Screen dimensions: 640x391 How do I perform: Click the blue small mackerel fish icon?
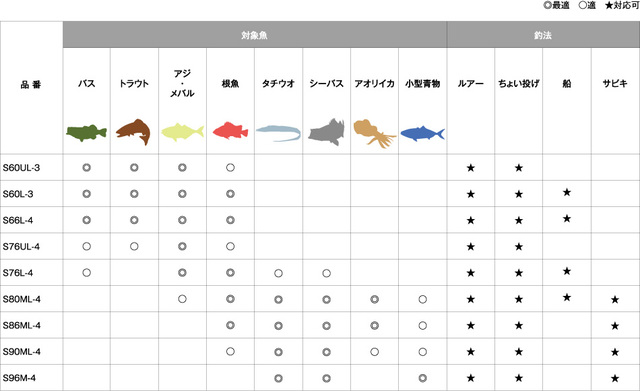pyautogui.click(x=422, y=133)
